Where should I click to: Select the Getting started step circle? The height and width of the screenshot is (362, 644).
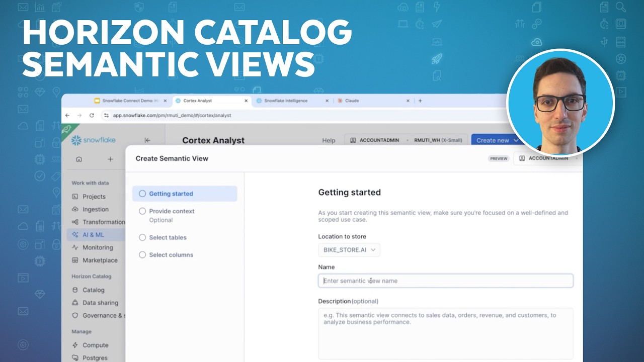pos(142,194)
